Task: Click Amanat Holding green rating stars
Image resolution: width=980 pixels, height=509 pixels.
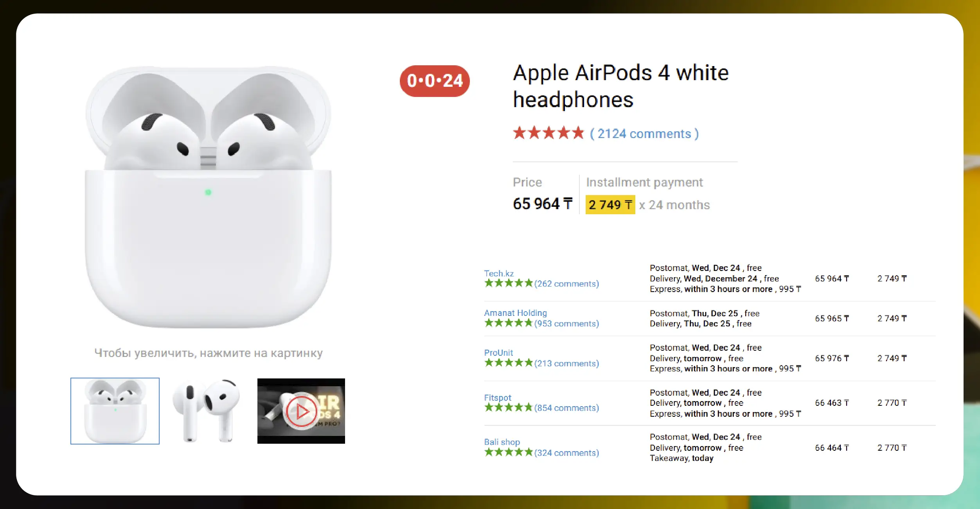Action: tap(508, 323)
